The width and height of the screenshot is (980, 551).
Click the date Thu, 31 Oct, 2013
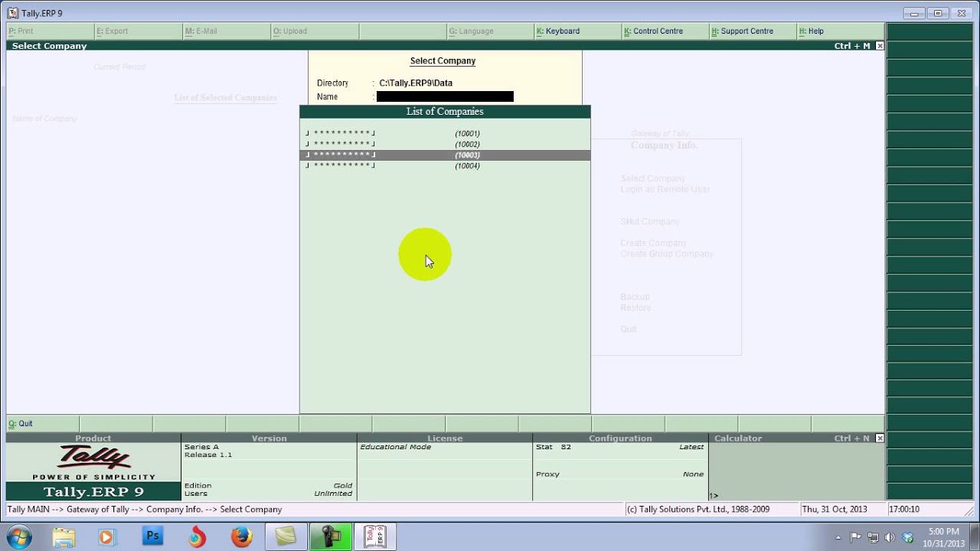coord(835,510)
